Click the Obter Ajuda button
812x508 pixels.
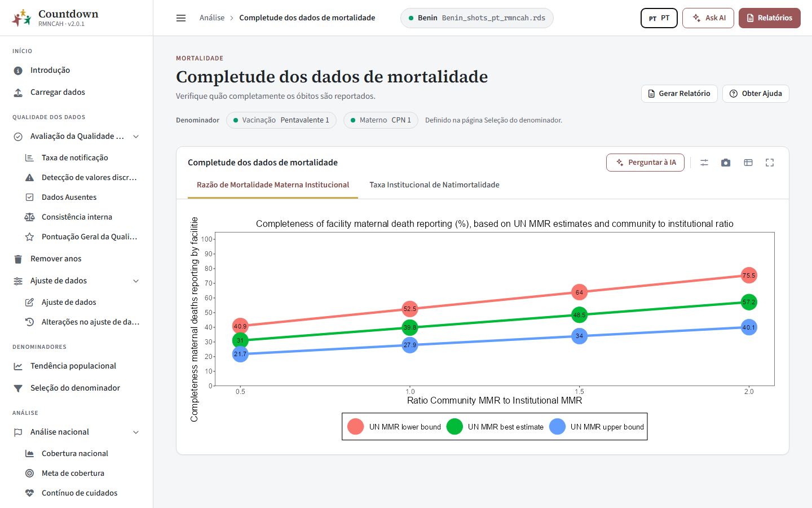pyautogui.click(x=756, y=94)
